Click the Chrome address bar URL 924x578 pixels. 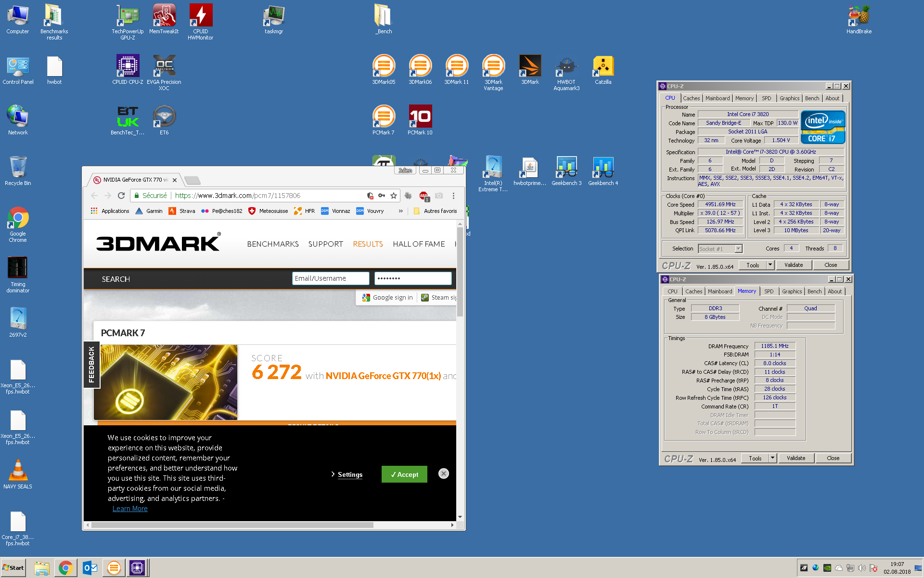[x=238, y=196]
